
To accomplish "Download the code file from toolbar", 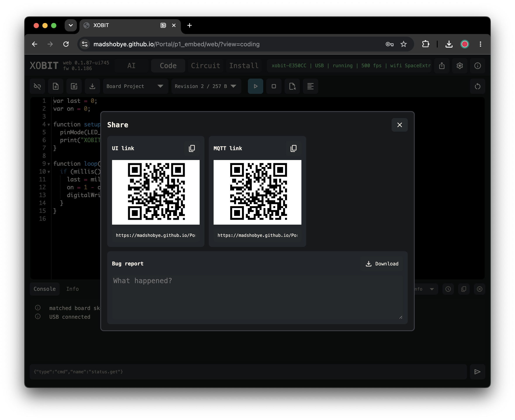I will 92,86.
